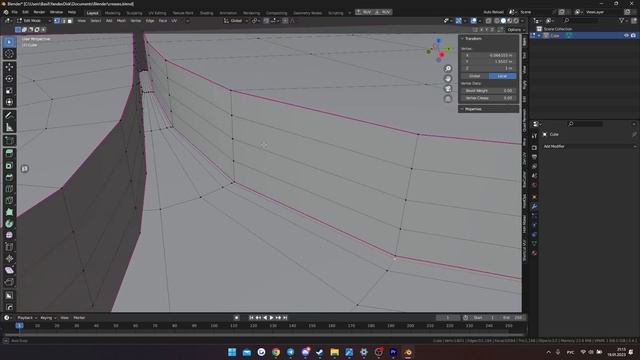Screen dimensions: 640x360
Task: Enable edge select mode
Action: (63, 21)
